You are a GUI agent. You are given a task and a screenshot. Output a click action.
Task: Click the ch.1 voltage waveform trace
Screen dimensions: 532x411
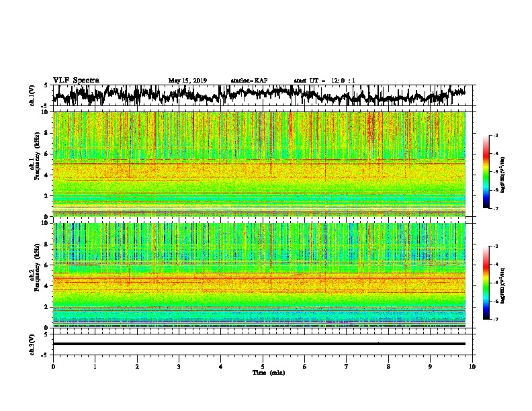click(259, 95)
